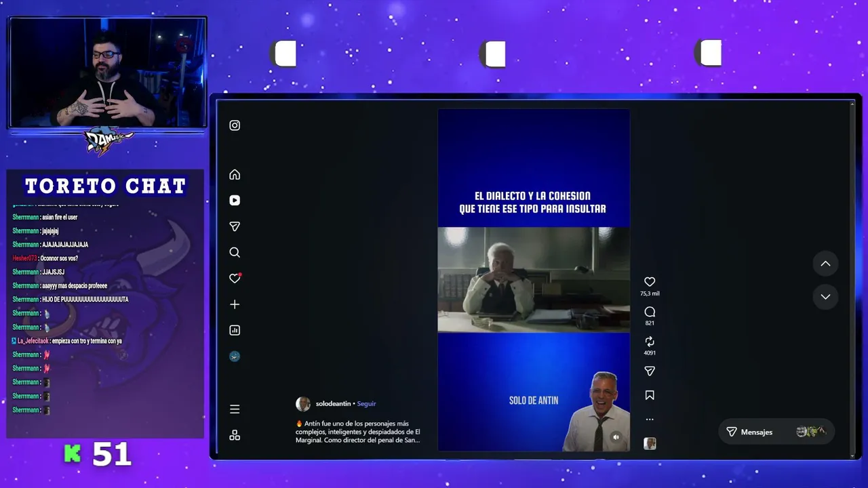This screenshot has height=488, width=868.
Task: Click Seguir to follow solodeantin
Action: (x=366, y=404)
